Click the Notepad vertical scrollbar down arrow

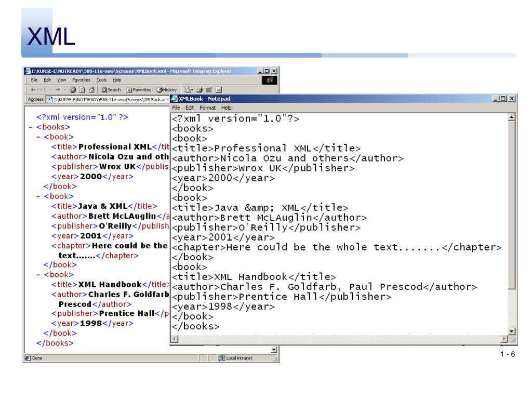coord(512,331)
